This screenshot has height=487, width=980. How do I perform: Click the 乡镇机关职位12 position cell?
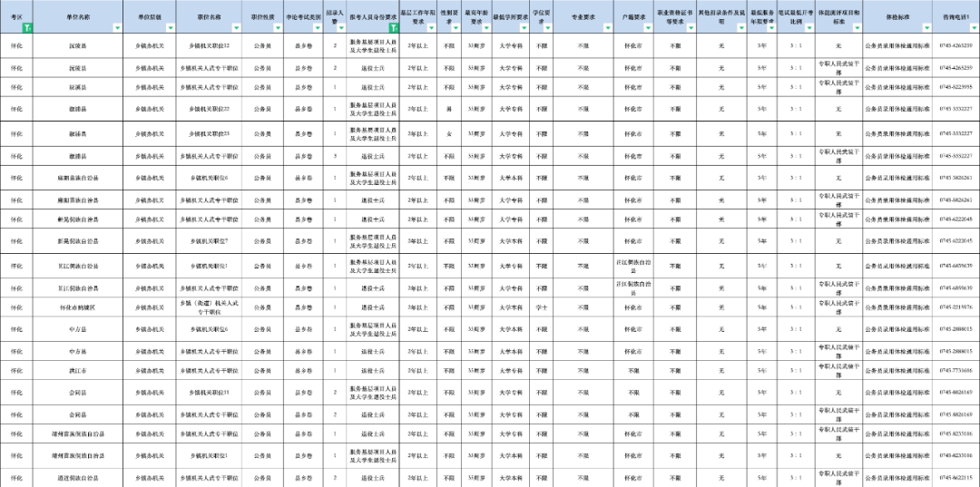pos(209,45)
